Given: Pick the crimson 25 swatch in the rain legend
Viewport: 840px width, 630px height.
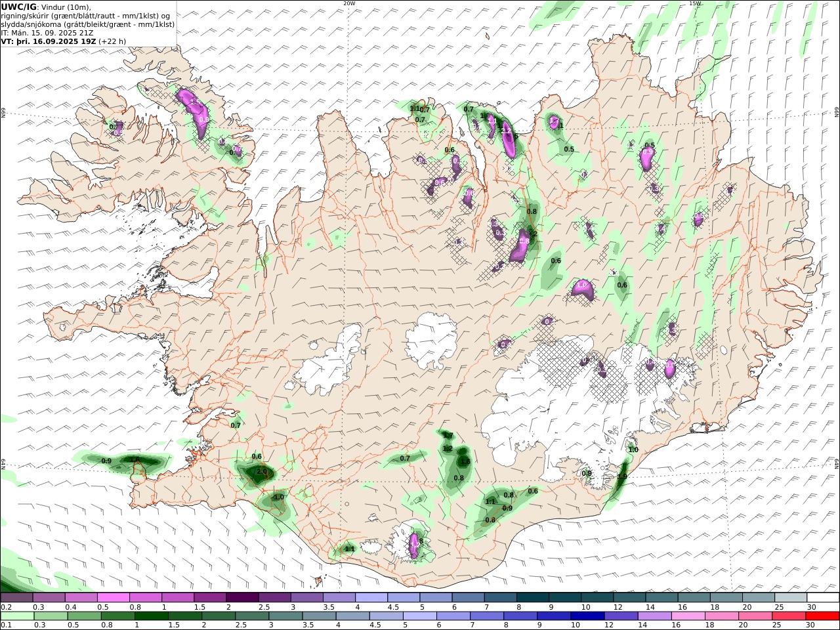Looking at the screenshot, I should [788, 616].
